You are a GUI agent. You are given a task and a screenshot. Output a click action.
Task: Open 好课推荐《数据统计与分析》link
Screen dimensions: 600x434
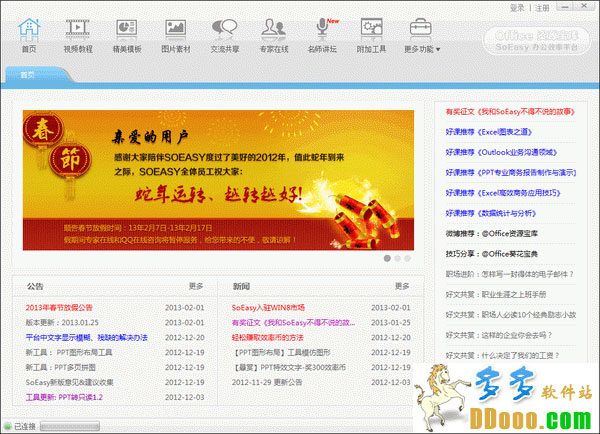[x=491, y=213]
